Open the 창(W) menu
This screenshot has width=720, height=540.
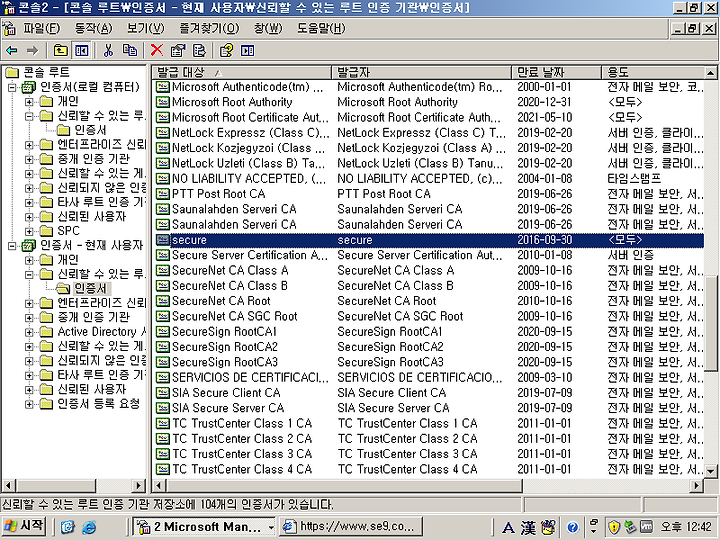coord(268,28)
